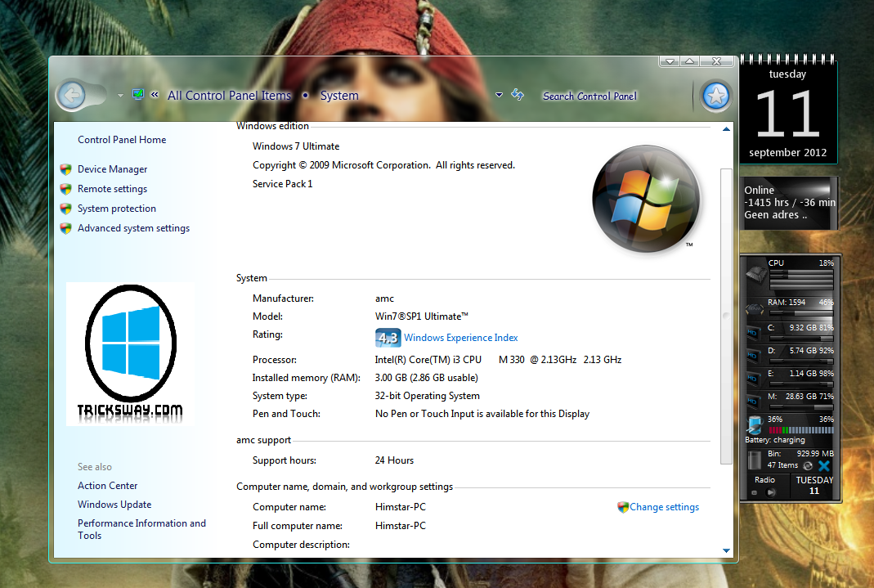Open Windows Update

114,505
